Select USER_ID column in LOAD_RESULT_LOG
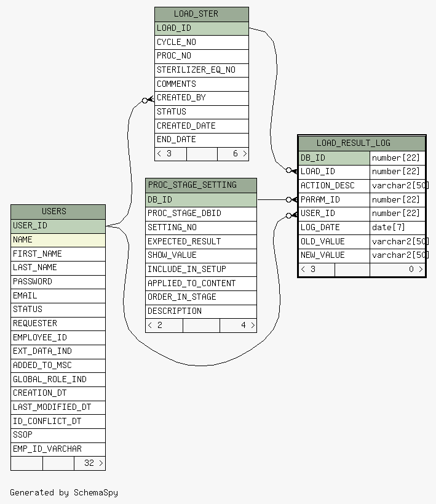Image resolution: width=436 pixels, height=504 pixels. click(x=334, y=214)
